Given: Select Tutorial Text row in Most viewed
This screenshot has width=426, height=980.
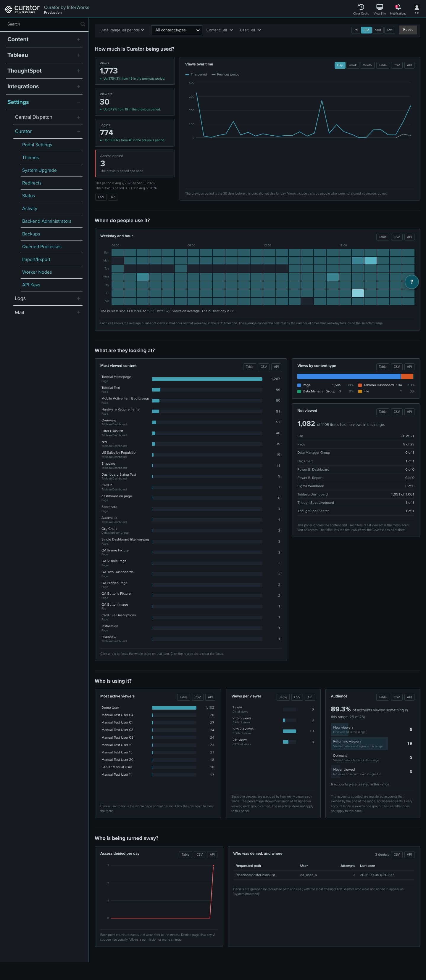Looking at the screenshot, I should tap(191, 389).
